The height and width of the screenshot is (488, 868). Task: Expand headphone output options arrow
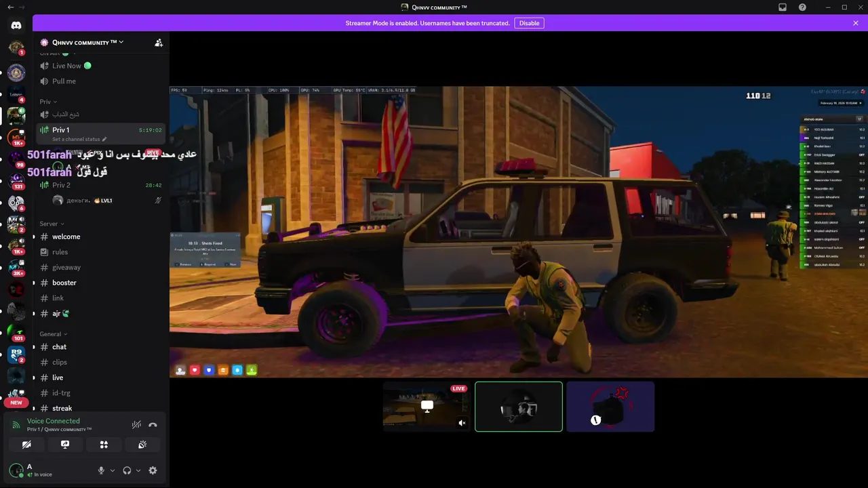click(x=138, y=470)
